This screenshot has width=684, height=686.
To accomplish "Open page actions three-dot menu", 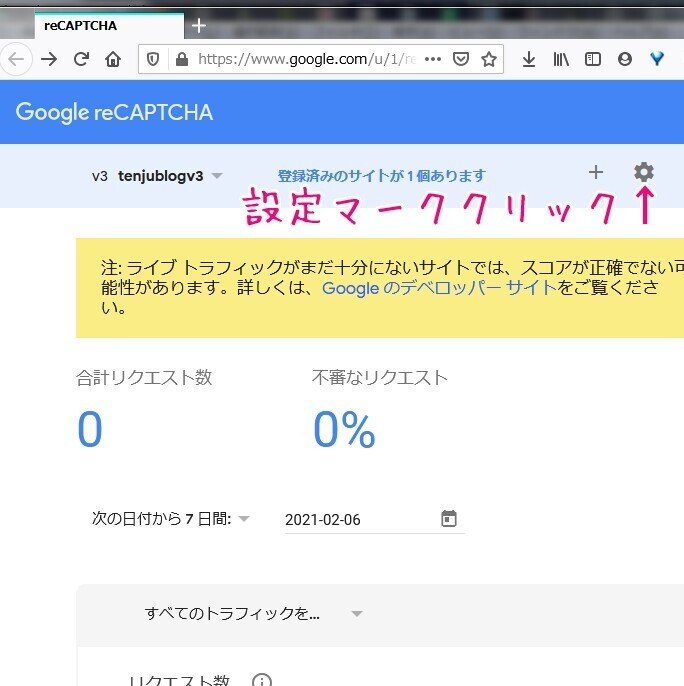I will tap(433, 59).
